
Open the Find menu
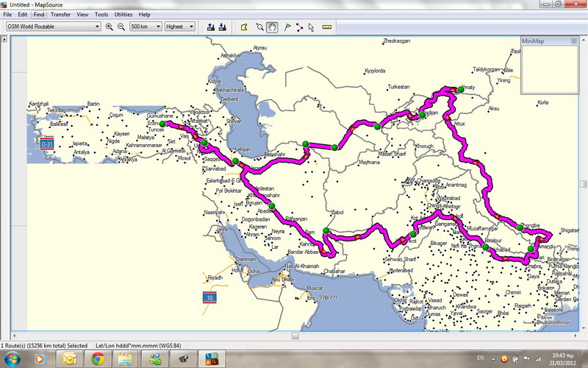[38, 14]
